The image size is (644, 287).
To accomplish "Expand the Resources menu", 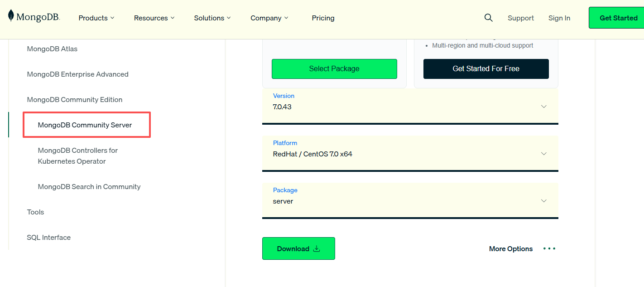I will pyautogui.click(x=154, y=18).
